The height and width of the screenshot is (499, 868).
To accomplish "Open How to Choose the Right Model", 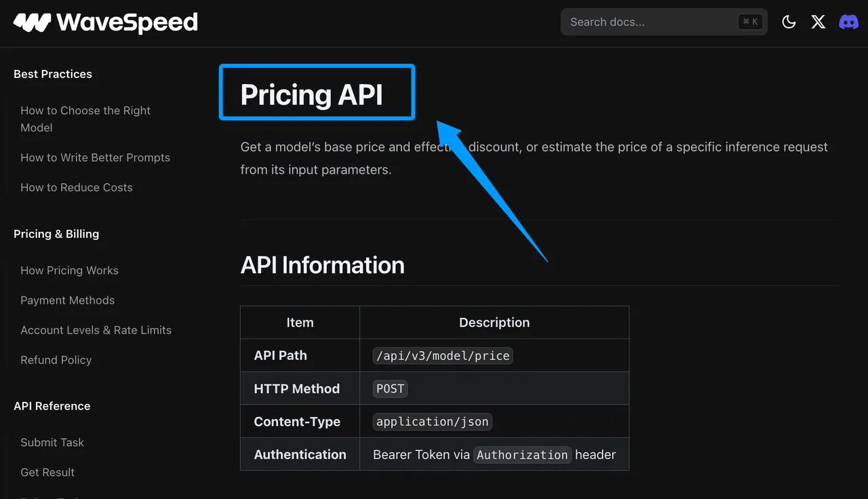I will coord(85,119).
